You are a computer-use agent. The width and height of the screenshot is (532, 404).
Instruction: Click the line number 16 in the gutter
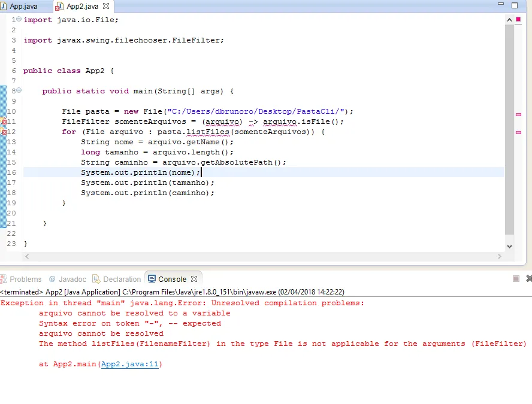coord(11,172)
